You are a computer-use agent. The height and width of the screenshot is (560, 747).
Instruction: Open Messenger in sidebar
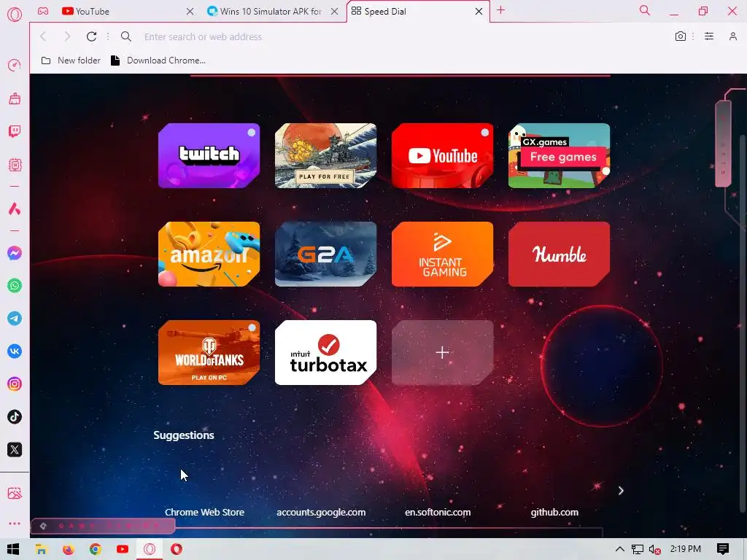pyautogui.click(x=15, y=253)
